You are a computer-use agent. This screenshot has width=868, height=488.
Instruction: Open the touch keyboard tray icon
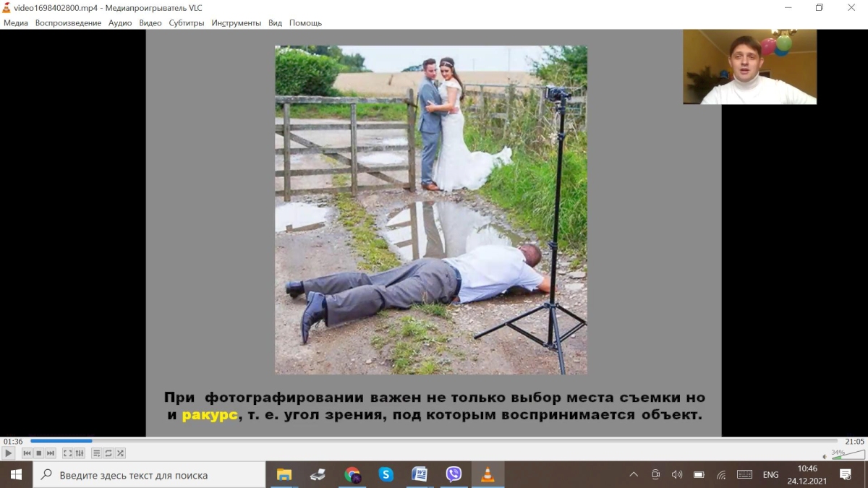pyautogui.click(x=744, y=475)
